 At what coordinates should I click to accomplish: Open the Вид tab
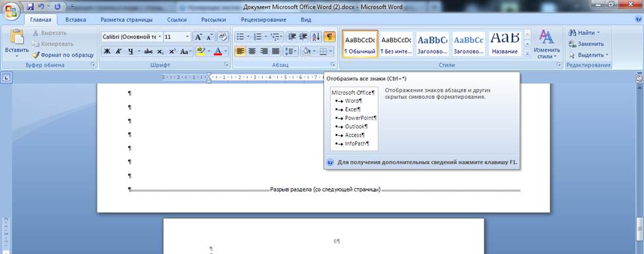click(306, 19)
